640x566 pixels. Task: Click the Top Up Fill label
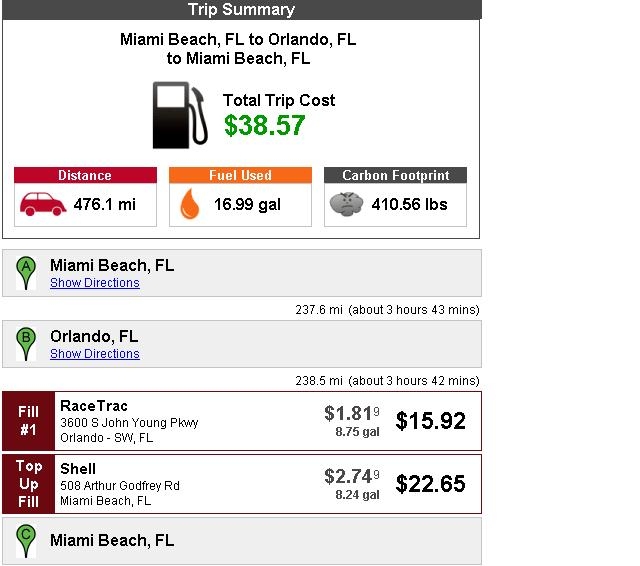[28, 484]
